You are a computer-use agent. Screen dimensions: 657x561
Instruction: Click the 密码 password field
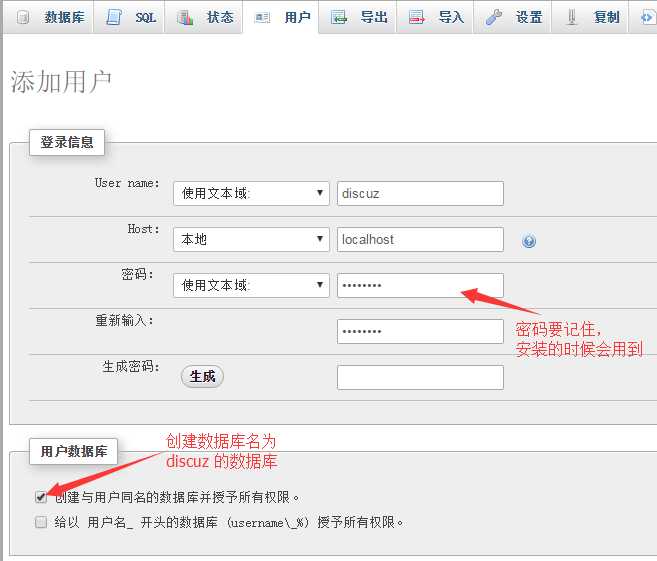point(420,286)
